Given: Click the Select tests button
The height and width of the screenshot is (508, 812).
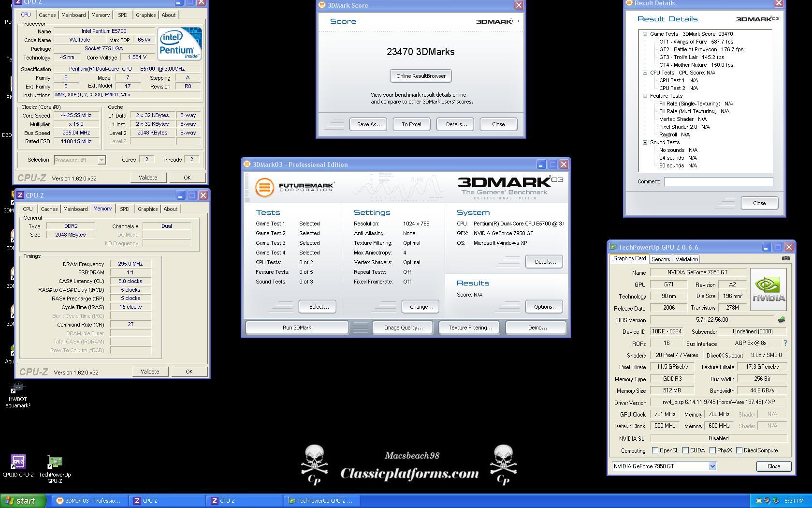Looking at the screenshot, I should 319,307.
